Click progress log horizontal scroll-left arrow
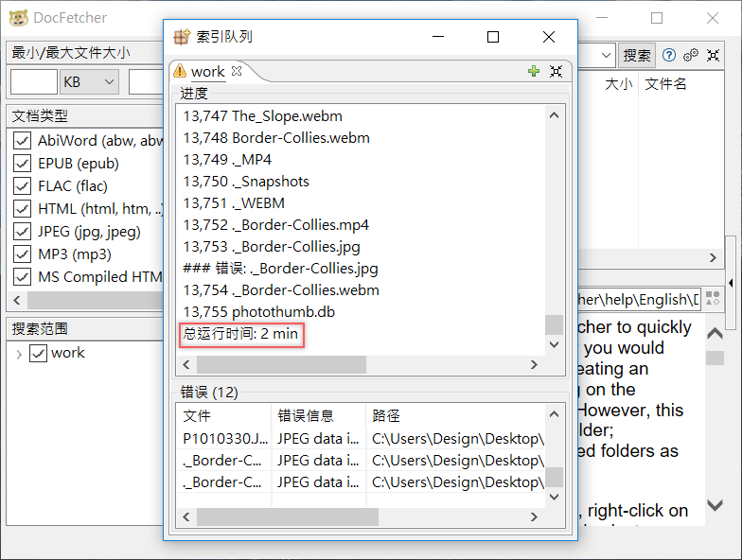The width and height of the screenshot is (742, 560). tap(186, 364)
